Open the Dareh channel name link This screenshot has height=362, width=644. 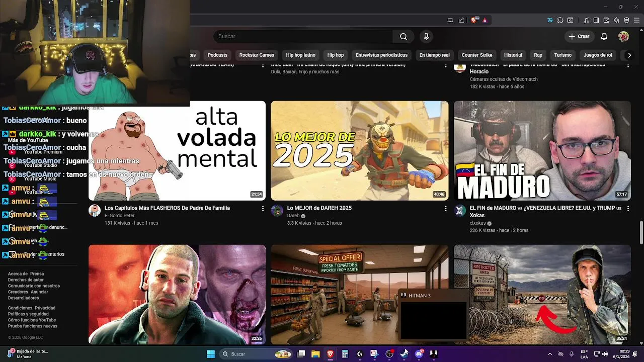click(293, 216)
